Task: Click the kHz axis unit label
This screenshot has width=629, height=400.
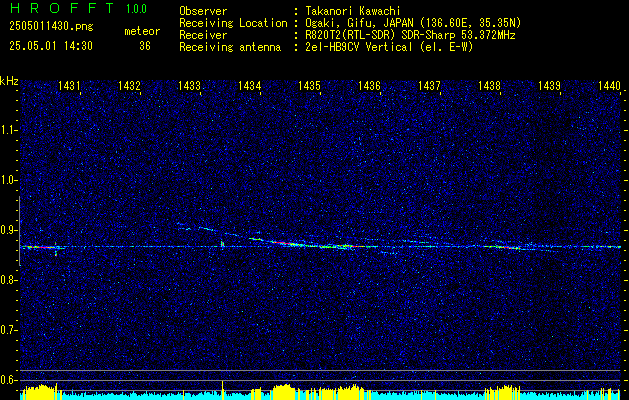Action: pyautogui.click(x=9, y=81)
